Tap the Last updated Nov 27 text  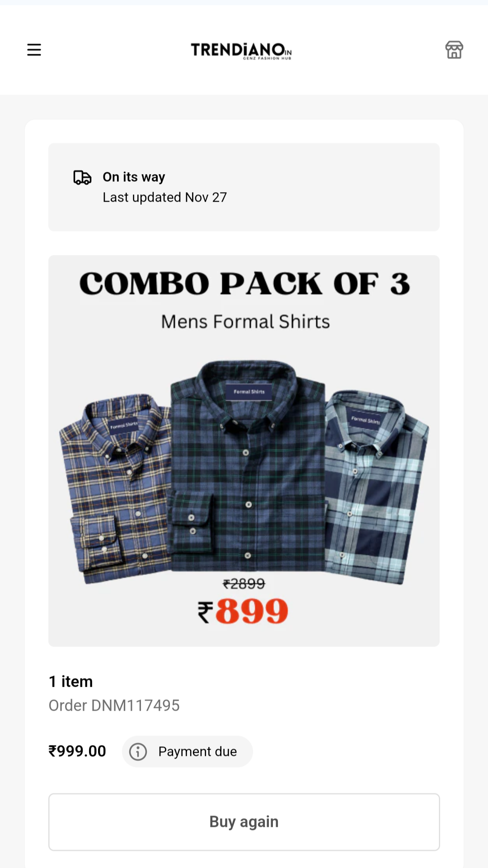coord(164,198)
